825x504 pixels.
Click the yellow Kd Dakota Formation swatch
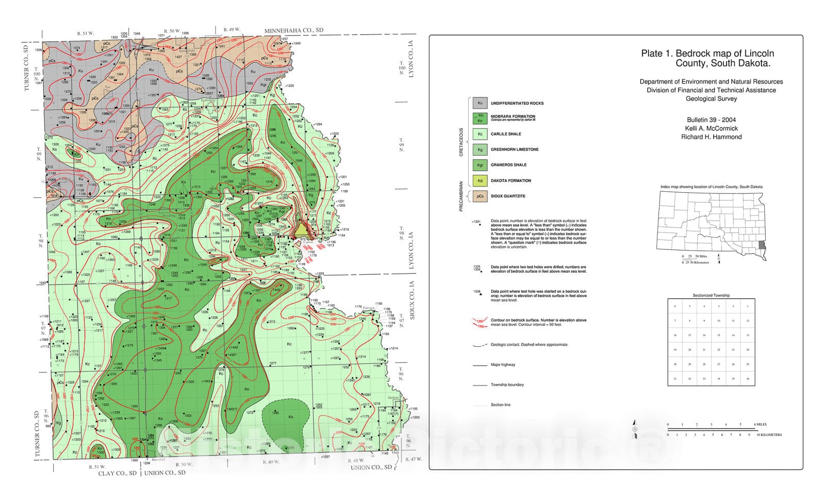480,181
